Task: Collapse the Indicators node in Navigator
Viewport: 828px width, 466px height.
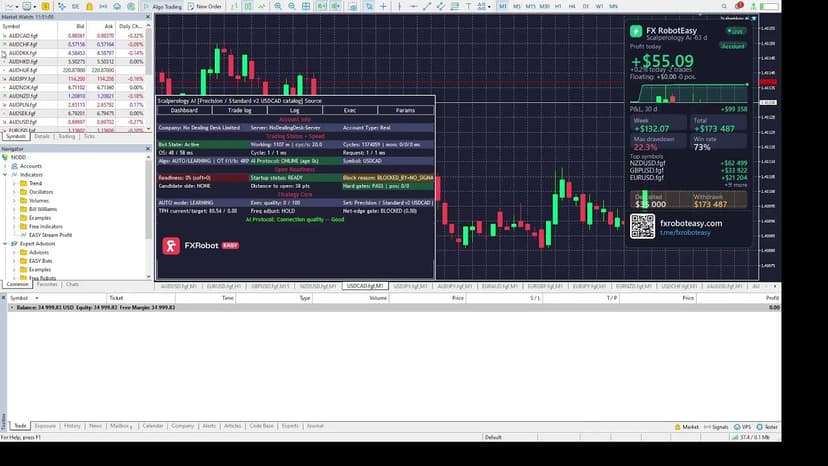Action: pyautogui.click(x=5, y=174)
